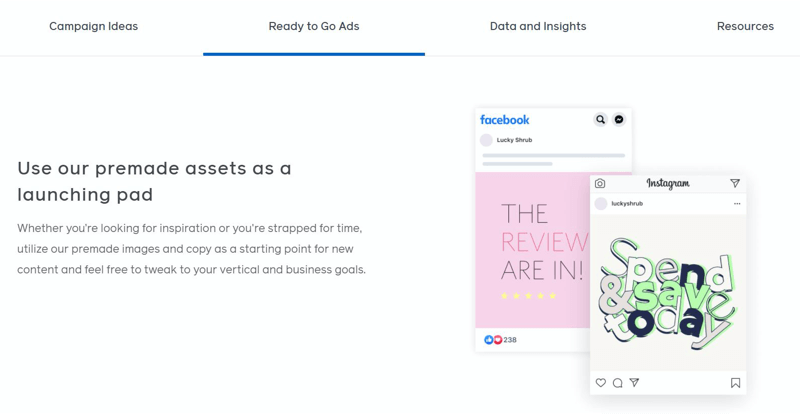Open the three-dot menu on luckyshrub post
Viewport: 800px width, 414px height.
click(x=737, y=204)
